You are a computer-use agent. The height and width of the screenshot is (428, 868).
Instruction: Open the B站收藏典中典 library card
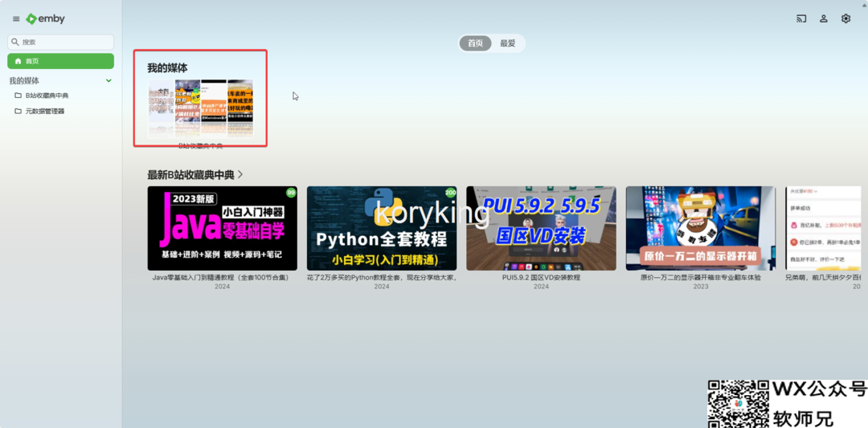point(200,108)
